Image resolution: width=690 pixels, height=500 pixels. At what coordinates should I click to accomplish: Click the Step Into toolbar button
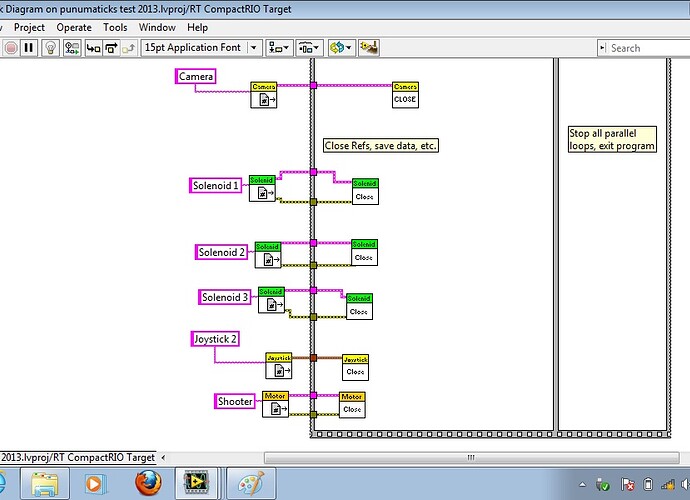(x=93, y=48)
